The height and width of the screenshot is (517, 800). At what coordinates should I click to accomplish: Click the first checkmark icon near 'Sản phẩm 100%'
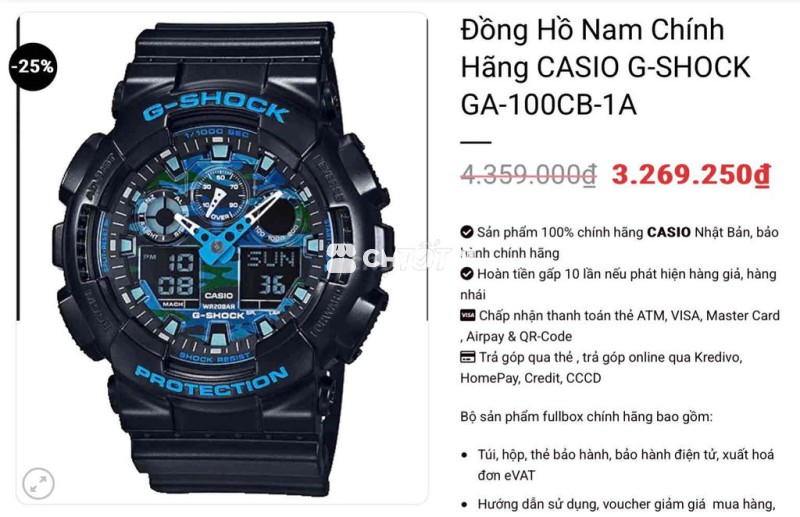coord(466,232)
